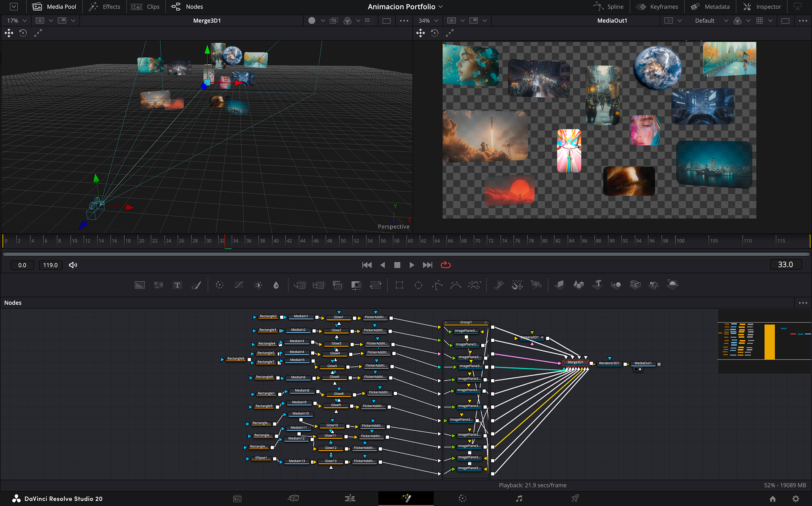Open the Spline editor panel
Viewport: 812px width, 506px height.
click(x=609, y=7)
